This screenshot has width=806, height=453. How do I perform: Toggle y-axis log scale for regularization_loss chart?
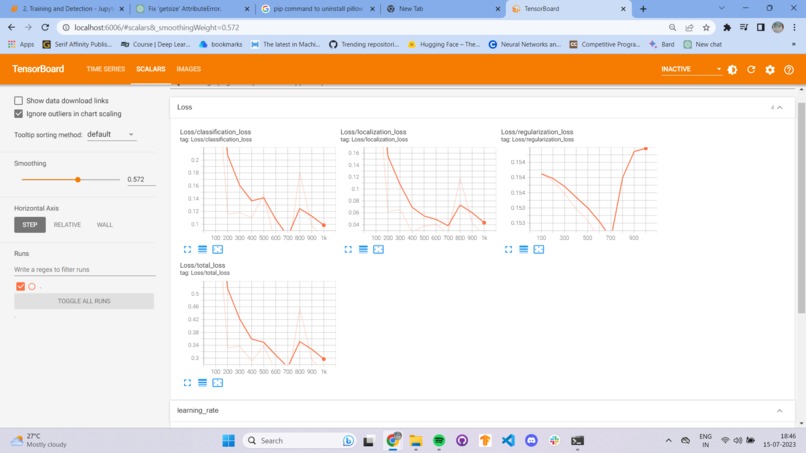524,249
